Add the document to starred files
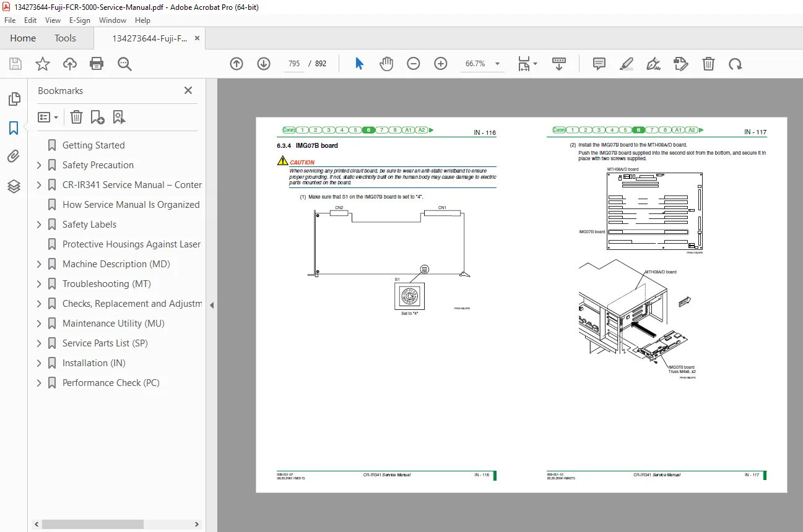803x532 pixels. pos(43,64)
